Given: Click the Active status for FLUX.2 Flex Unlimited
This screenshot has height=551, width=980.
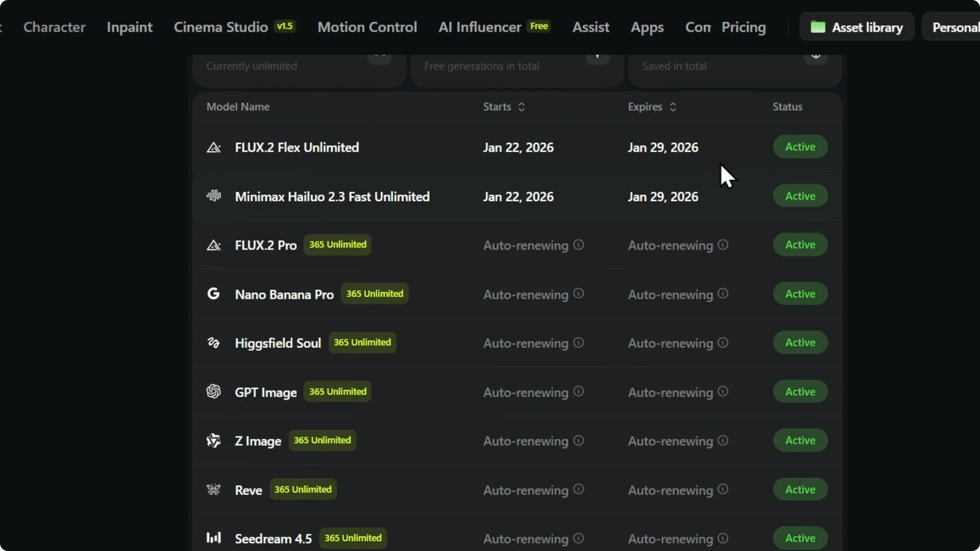Looking at the screenshot, I should [800, 147].
